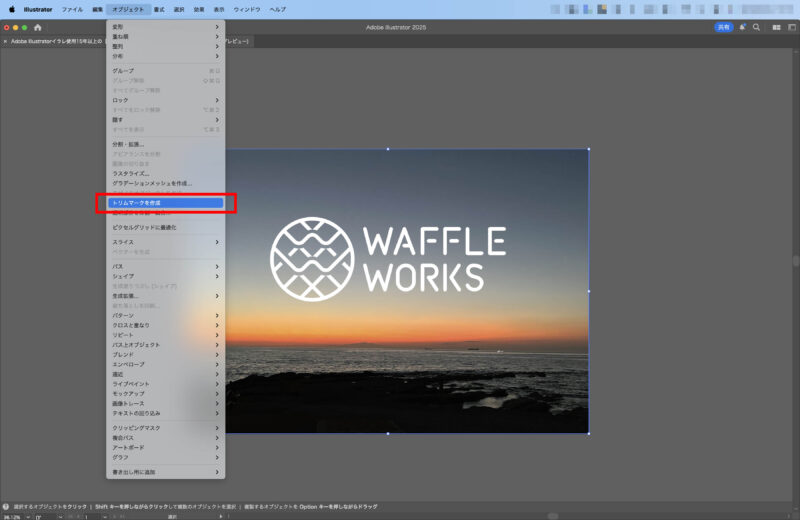800x520 pixels.
Task: Click the help icon in status bar
Action: tap(6, 507)
